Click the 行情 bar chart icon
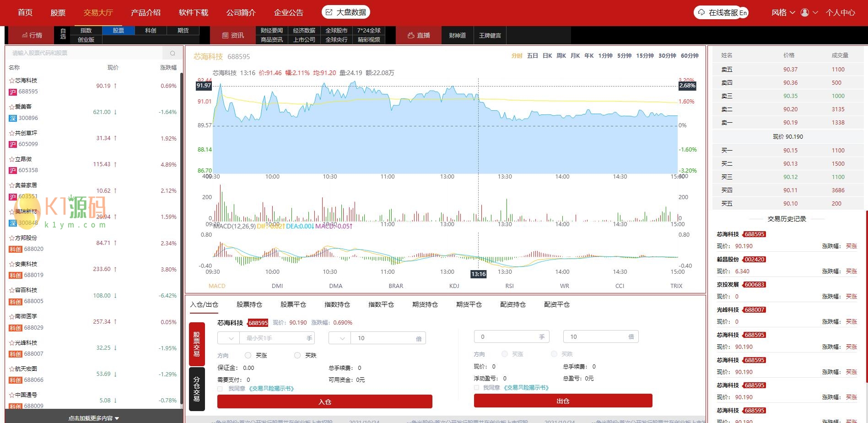868x423 pixels. pos(24,35)
